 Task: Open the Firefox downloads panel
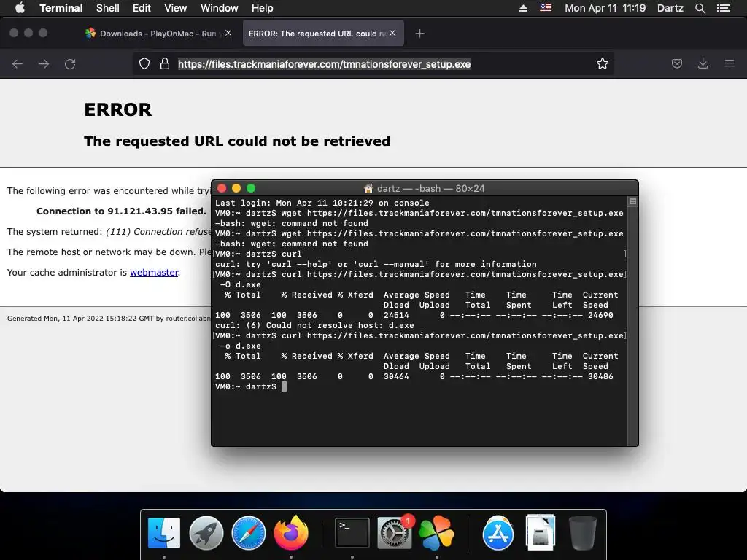703,64
